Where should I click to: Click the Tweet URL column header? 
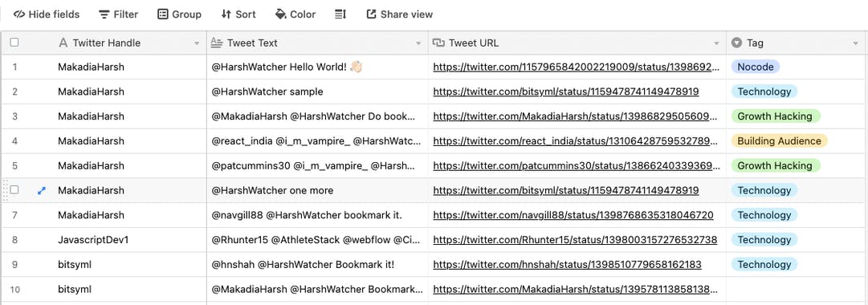[577, 43]
